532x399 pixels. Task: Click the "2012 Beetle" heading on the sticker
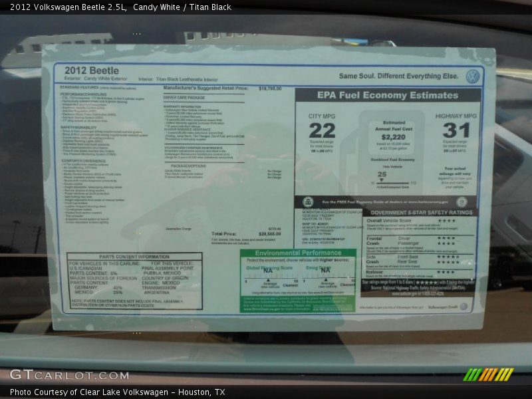coord(92,70)
